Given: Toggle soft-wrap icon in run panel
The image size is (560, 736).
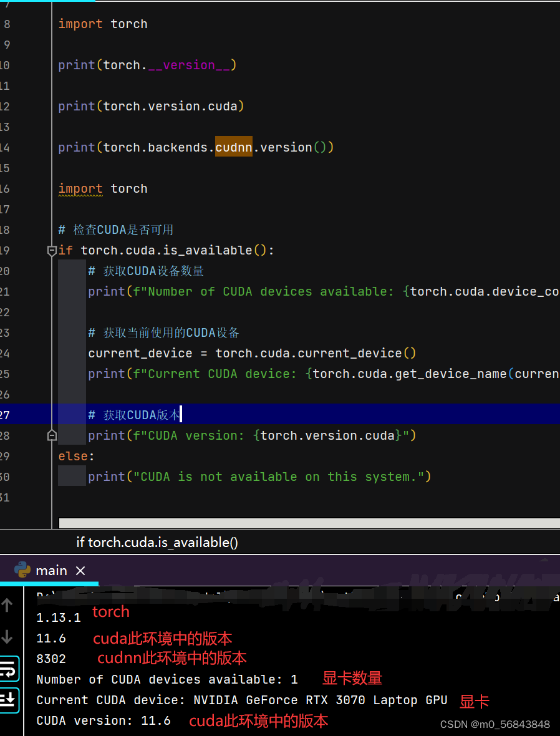Looking at the screenshot, I should pos(9,669).
